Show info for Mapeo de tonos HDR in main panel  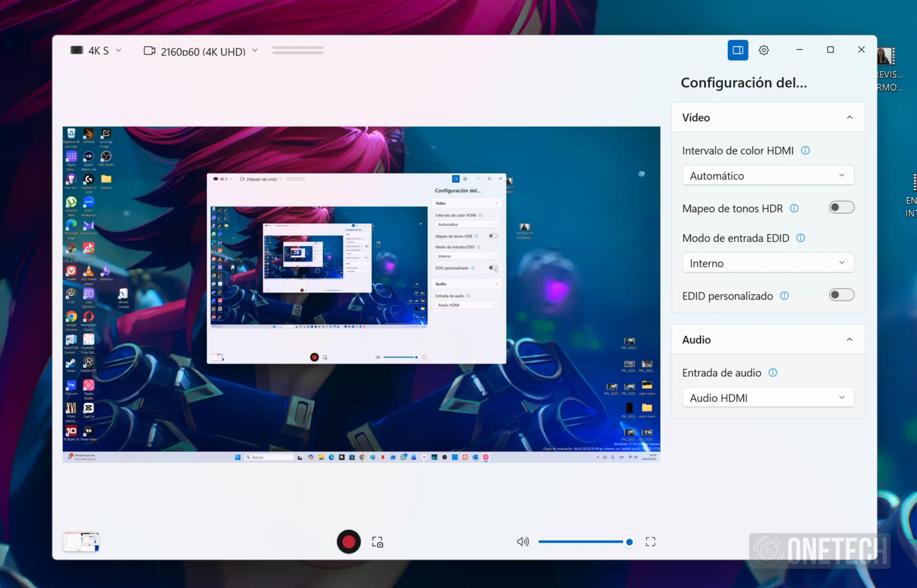point(794,208)
